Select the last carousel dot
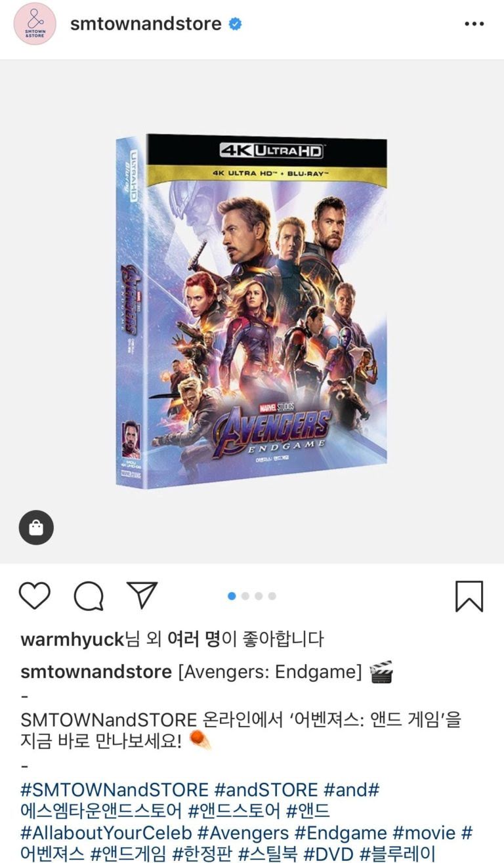This screenshot has width=504, height=863. (x=272, y=596)
